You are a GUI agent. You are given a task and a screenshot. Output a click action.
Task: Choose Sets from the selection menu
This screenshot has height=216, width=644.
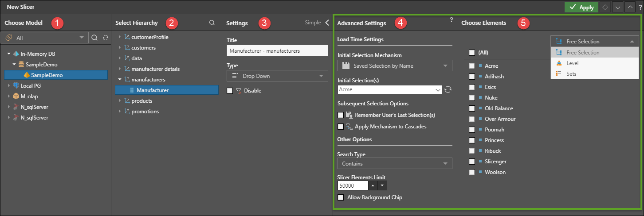[x=571, y=74]
